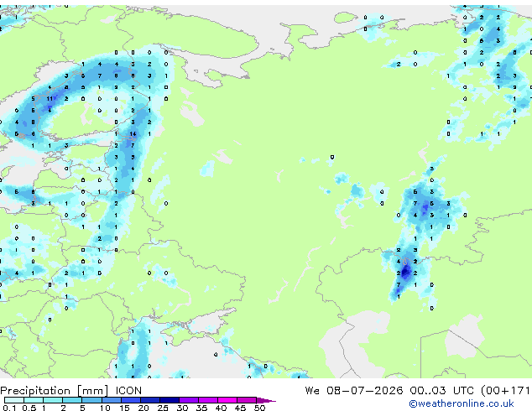The height and width of the screenshot is (411, 532).
Task: Click the 25–30 mm navy legend segment
Action: [170, 400]
